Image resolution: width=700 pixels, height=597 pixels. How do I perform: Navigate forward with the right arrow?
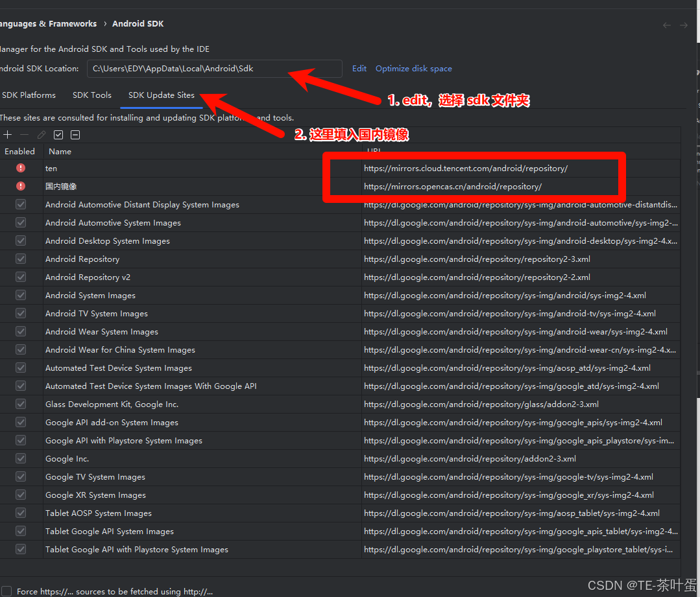(x=684, y=25)
